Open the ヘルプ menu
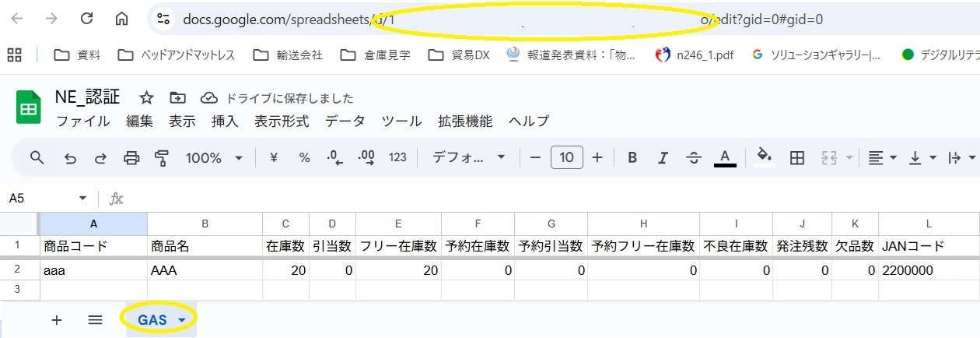Image resolution: width=980 pixels, height=338 pixels. (529, 121)
